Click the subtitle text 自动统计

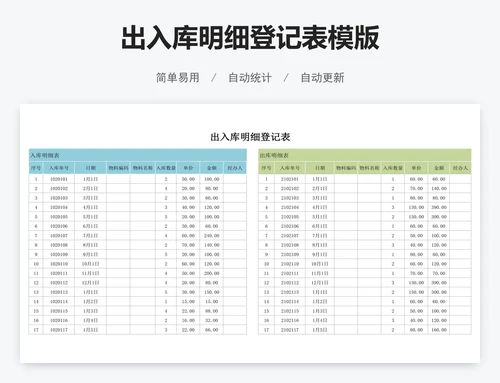pyautogui.click(x=250, y=78)
